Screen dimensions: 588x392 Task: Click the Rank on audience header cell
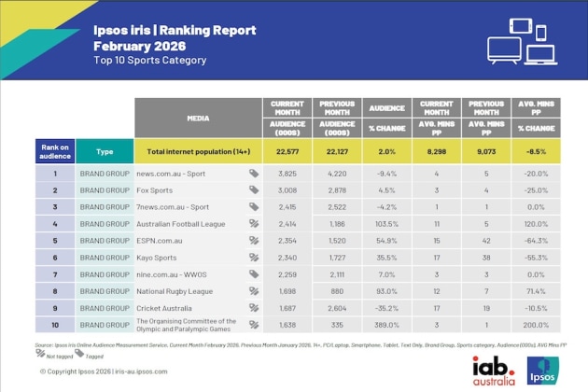point(55,151)
